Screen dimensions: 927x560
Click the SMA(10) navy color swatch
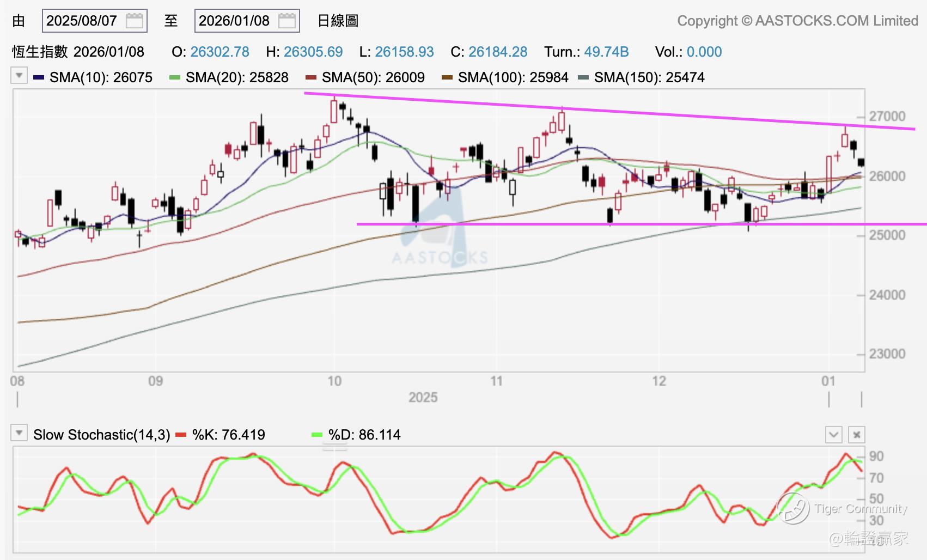[x=39, y=78]
